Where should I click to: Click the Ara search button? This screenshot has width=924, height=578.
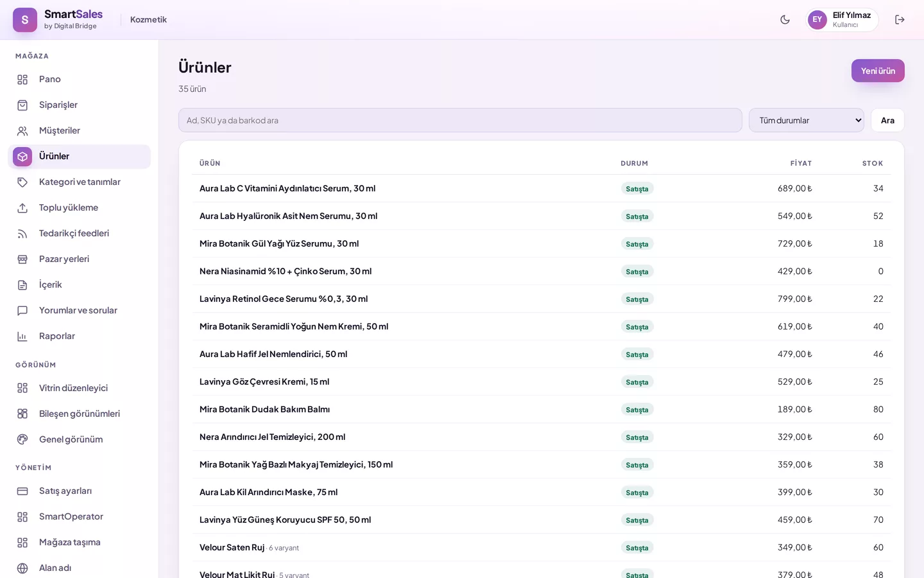tap(887, 120)
